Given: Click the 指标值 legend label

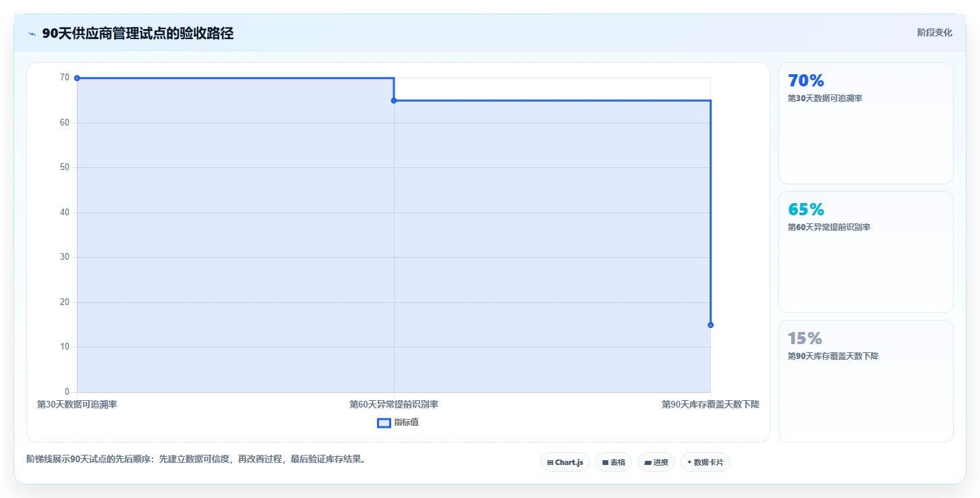Looking at the screenshot, I should (407, 422).
